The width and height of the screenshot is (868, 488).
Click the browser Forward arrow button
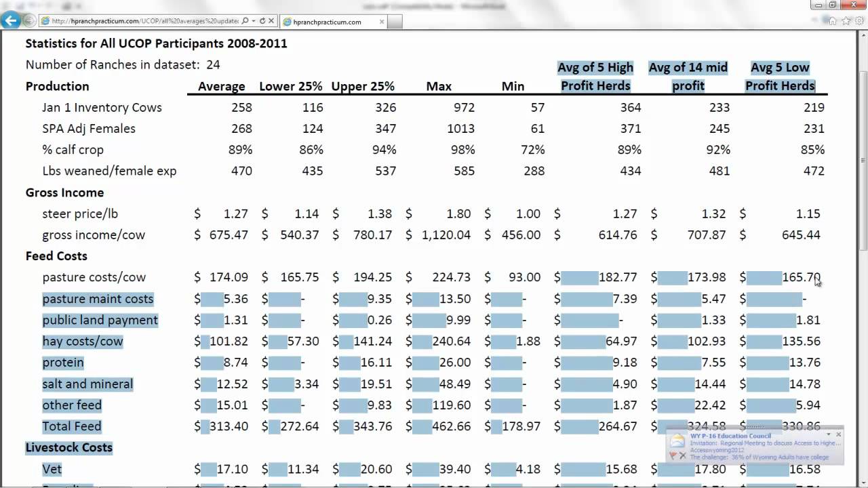point(29,21)
